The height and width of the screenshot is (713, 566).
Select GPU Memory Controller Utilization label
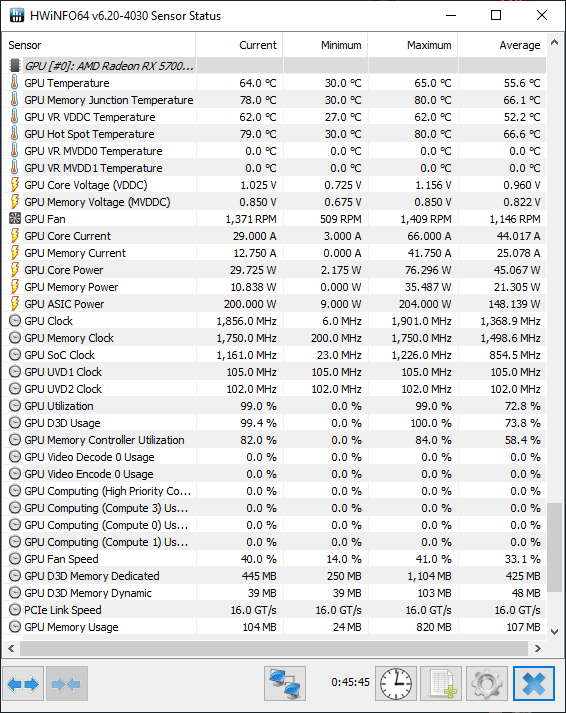[x=104, y=440]
